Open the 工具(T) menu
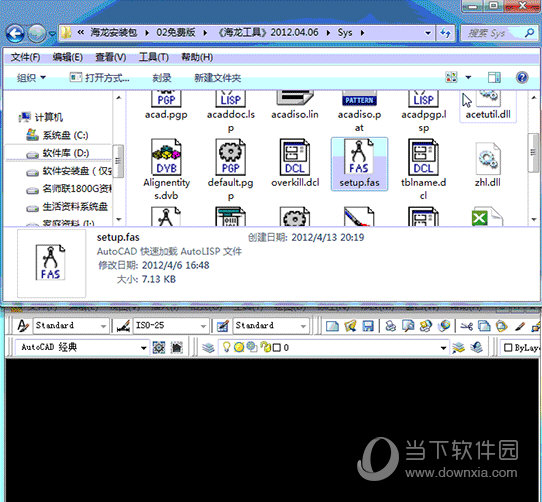The width and height of the screenshot is (542, 502). (x=153, y=57)
